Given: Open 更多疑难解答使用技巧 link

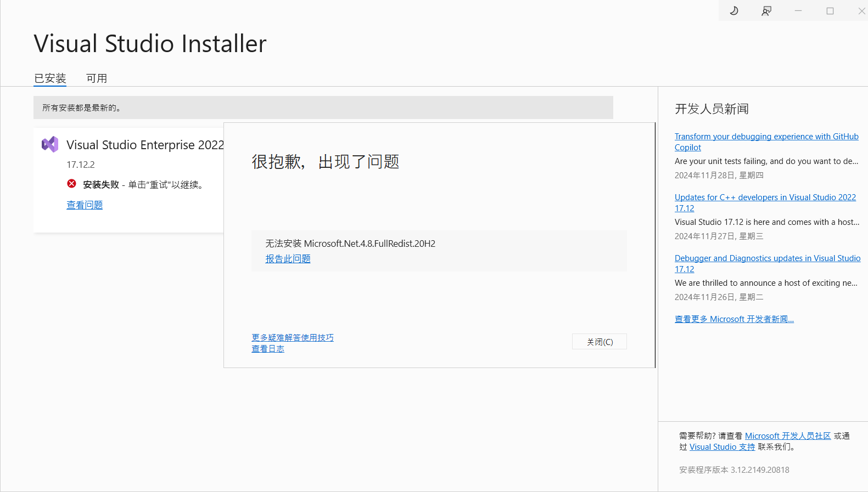Looking at the screenshot, I should pos(293,337).
